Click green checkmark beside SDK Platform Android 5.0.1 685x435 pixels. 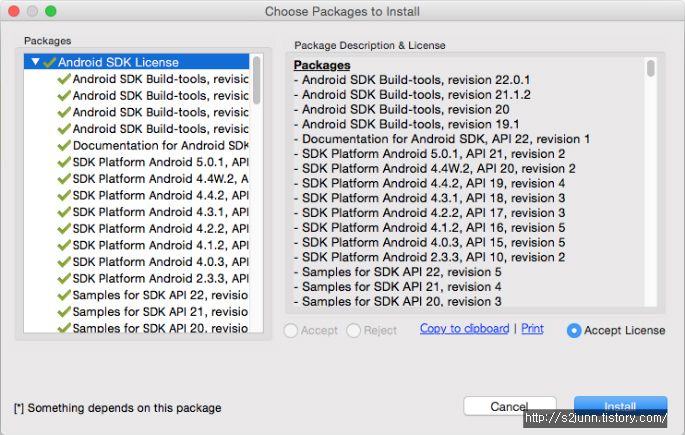[x=64, y=162]
